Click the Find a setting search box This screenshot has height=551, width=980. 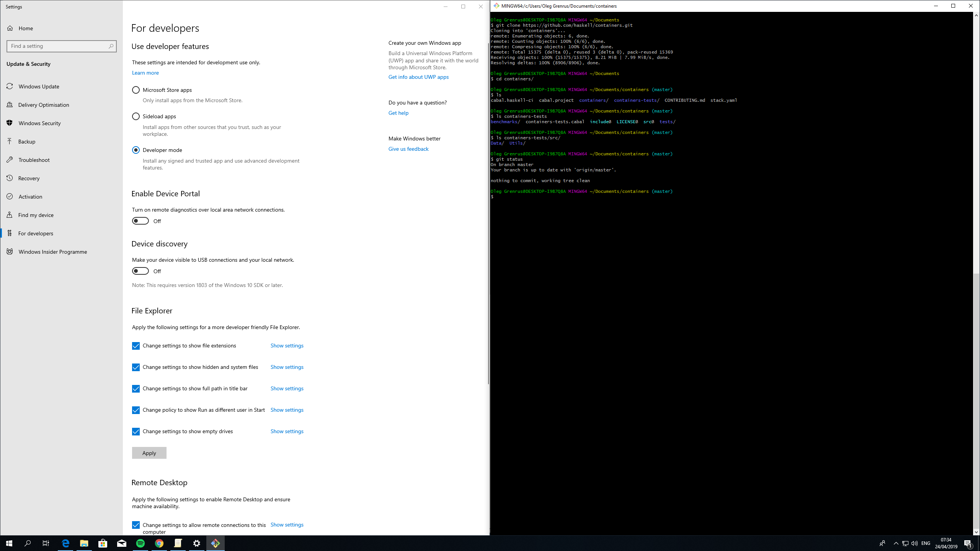[61, 46]
